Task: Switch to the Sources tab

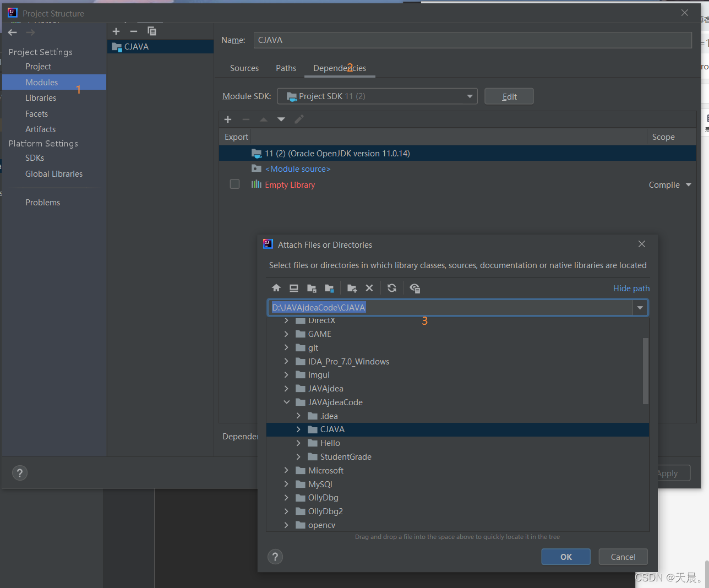Action: tap(244, 68)
